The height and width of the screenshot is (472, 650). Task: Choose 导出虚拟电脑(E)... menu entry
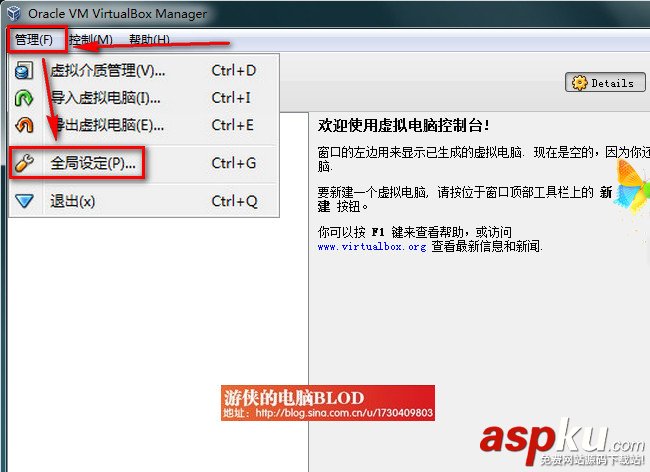coord(144,125)
